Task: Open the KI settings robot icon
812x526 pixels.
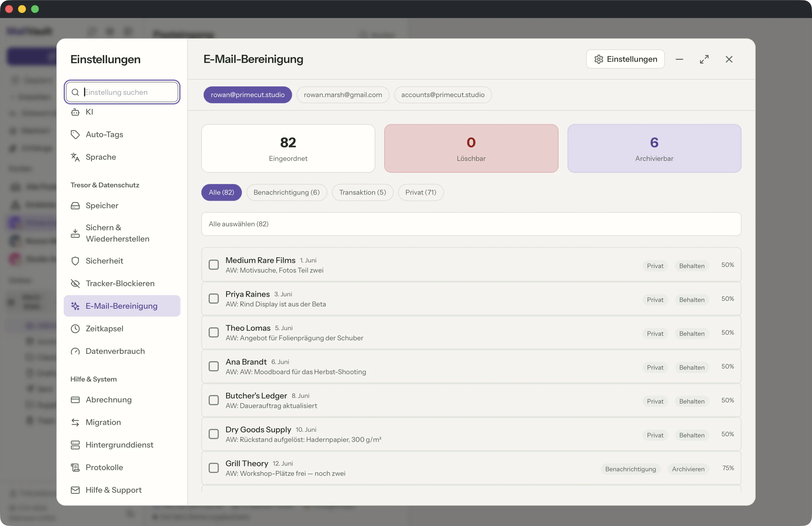Action: [x=75, y=112]
